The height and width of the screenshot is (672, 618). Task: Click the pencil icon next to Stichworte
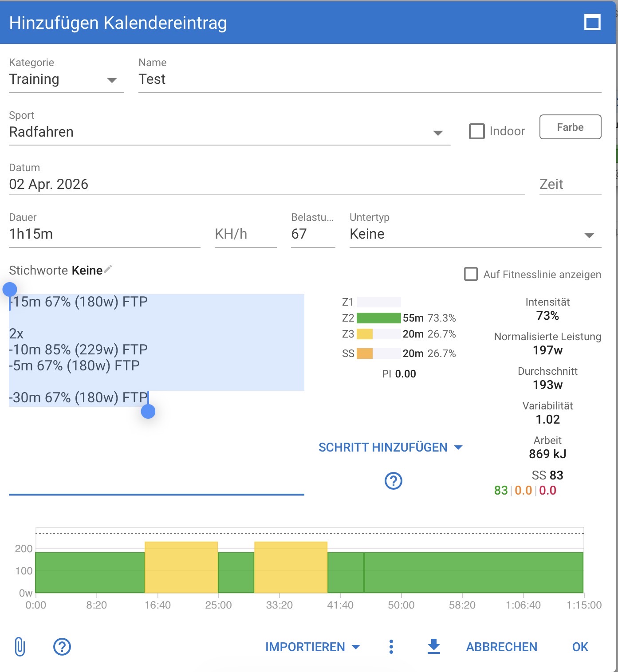coord(108,269)
